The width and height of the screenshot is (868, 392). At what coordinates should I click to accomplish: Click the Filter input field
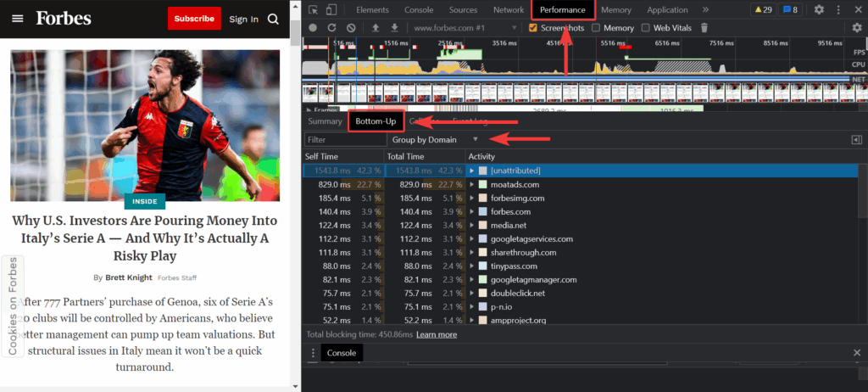tap(346, 140)
